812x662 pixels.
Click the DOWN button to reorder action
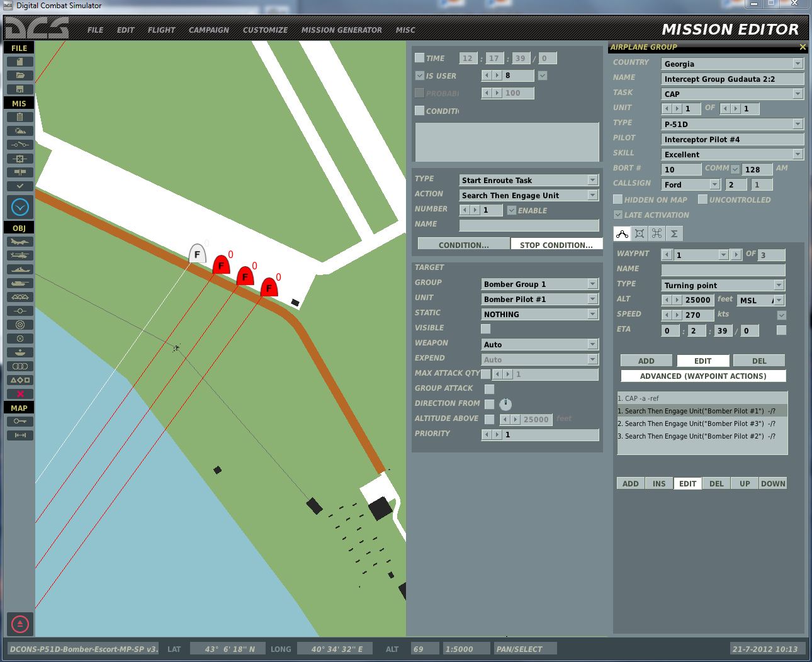coord(773,483)
